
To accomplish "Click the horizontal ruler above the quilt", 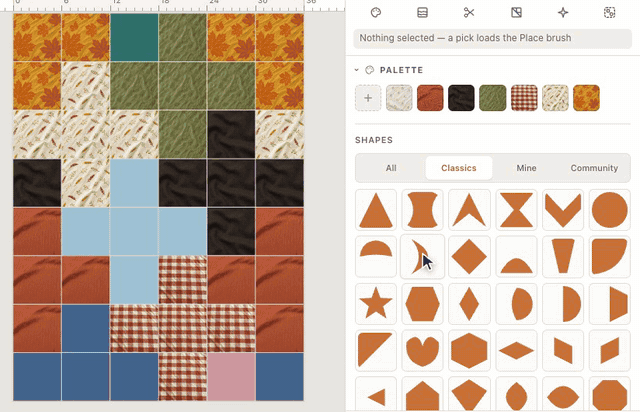I will (172, 5).
